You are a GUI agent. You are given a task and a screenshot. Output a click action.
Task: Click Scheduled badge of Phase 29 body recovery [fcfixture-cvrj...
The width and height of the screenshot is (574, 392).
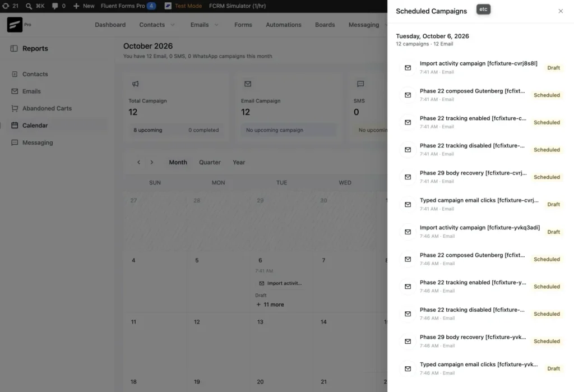coord(547,177)
